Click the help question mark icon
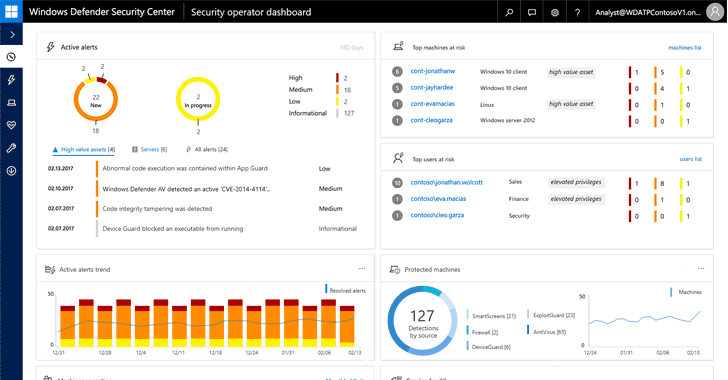 tap(577, 13)
